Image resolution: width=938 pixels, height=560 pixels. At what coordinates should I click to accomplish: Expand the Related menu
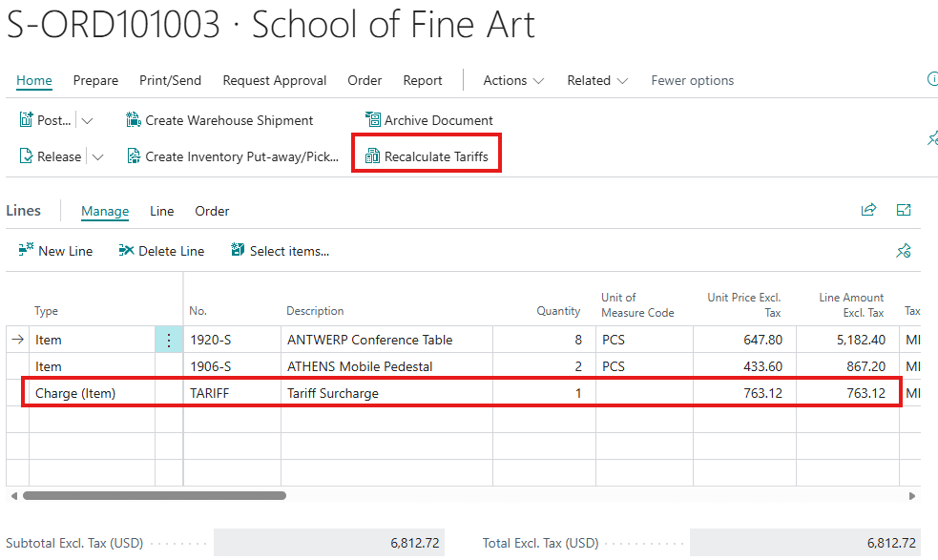click(597, 81)
